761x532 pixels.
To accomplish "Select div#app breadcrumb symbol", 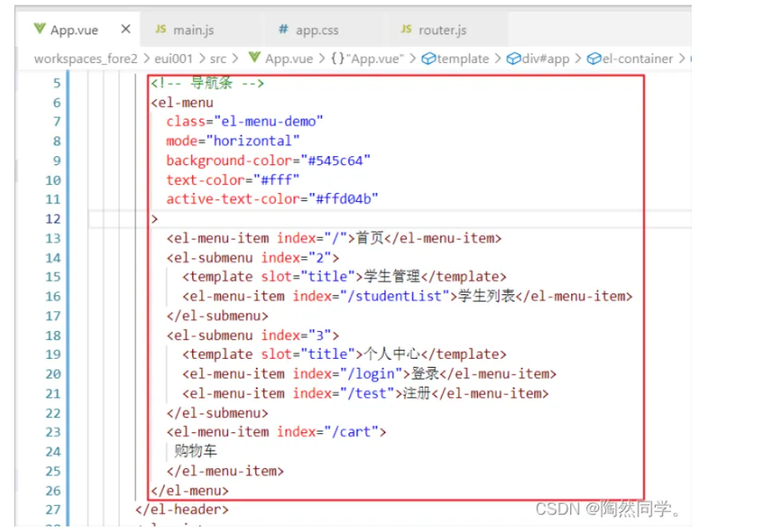I will [545, 59].
